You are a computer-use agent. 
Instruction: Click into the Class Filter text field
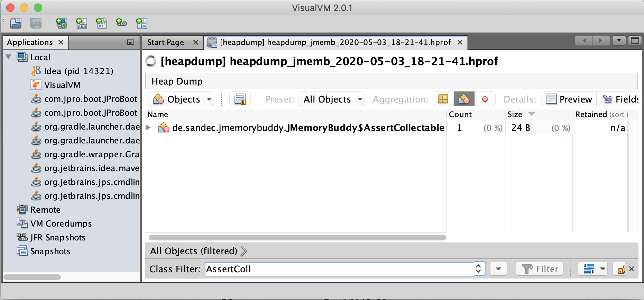coord(339,269)
